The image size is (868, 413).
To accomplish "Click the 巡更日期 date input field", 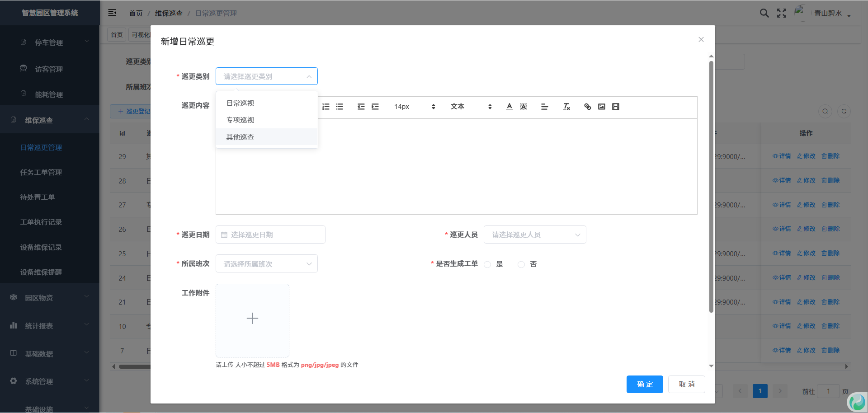I will click(270, 235).
